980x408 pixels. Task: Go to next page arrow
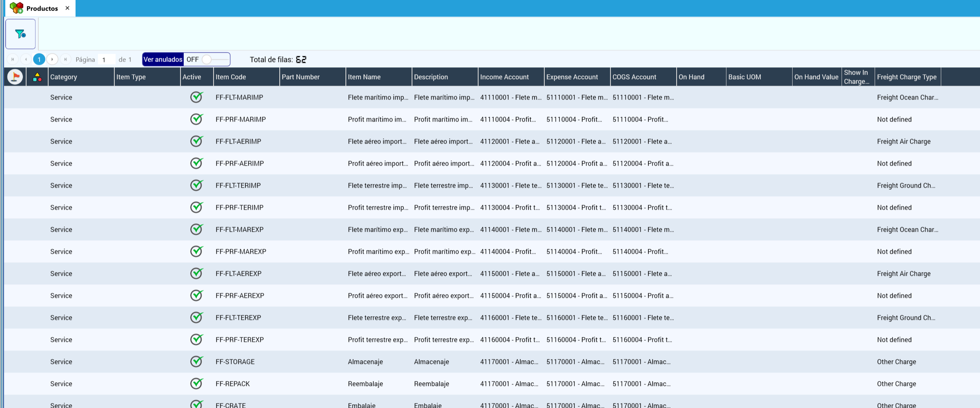[52, 60]
